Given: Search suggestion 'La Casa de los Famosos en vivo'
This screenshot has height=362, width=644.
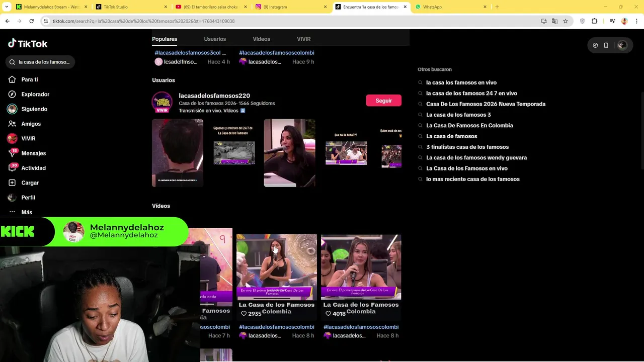Looking at the screenshot, I should pos(466,168).
